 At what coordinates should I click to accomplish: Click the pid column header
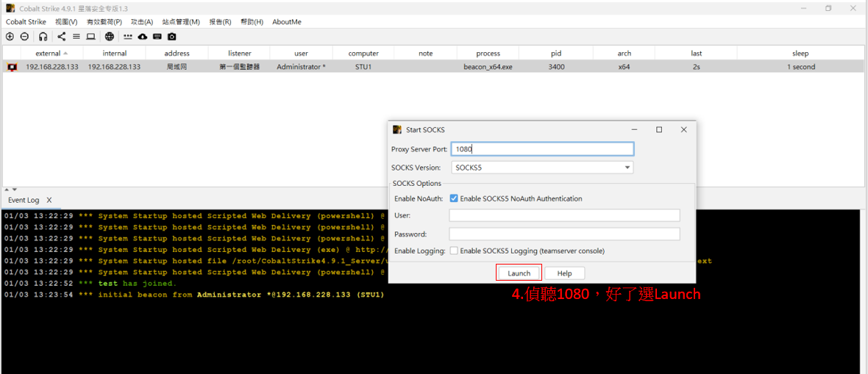[x=556, y=54]
